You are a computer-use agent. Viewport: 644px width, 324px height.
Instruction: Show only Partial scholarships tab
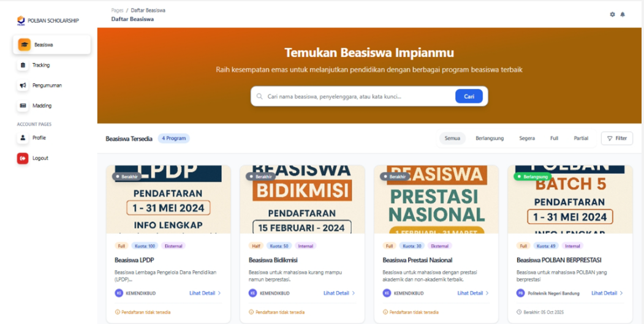[x=581, y=138]
